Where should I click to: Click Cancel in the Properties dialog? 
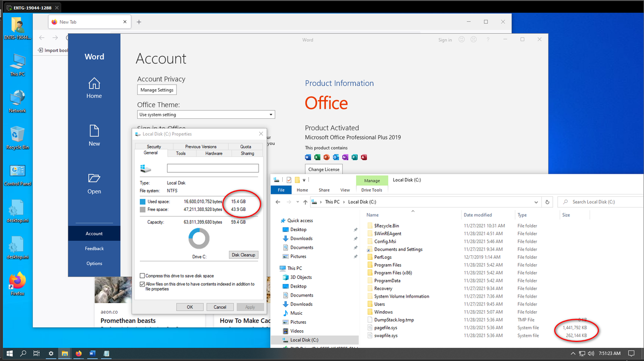(220, 307)
